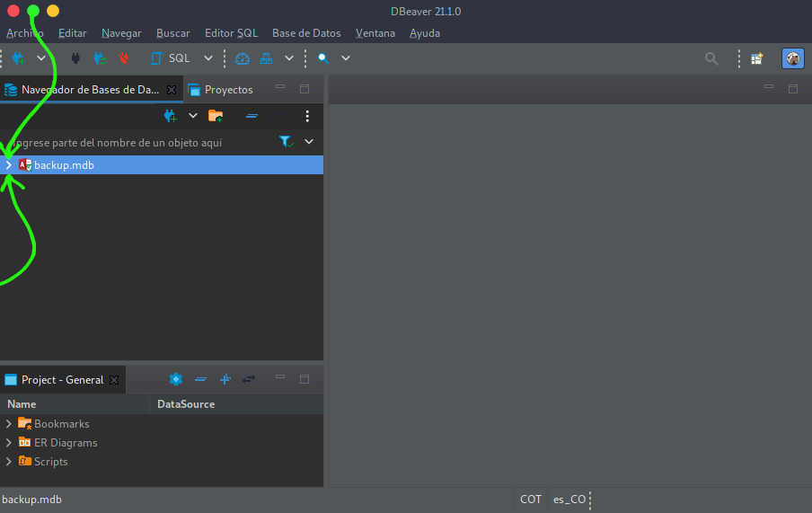Open dropdown beside blue magnifier icon
Screen dimensions: 812x513
346,58
